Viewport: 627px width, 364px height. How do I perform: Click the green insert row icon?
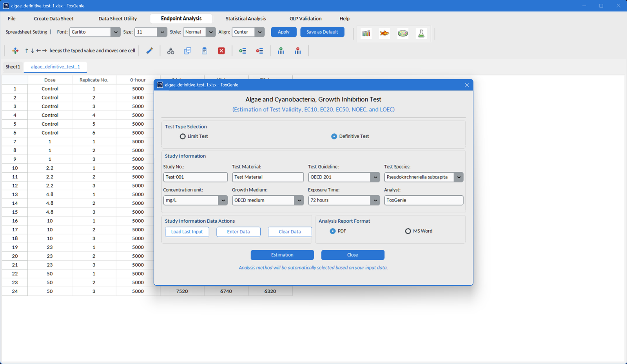tap(243, 51)
